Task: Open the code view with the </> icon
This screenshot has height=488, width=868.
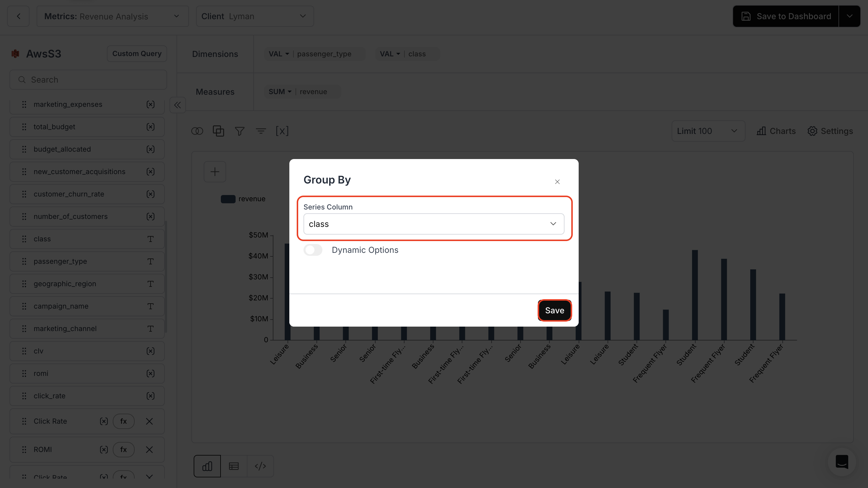Action: pyautogui.click(x=260, y=466)
